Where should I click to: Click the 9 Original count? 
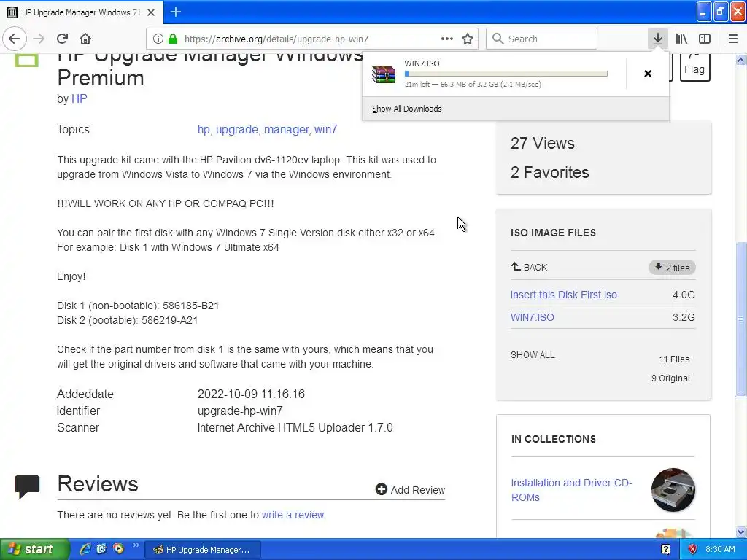pos(670,378)
